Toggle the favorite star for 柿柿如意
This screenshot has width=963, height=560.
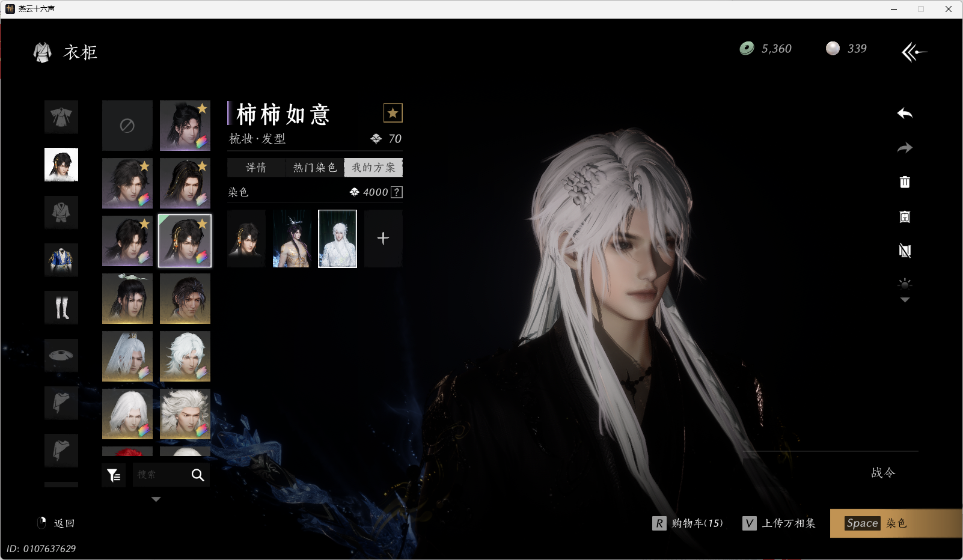393,113
